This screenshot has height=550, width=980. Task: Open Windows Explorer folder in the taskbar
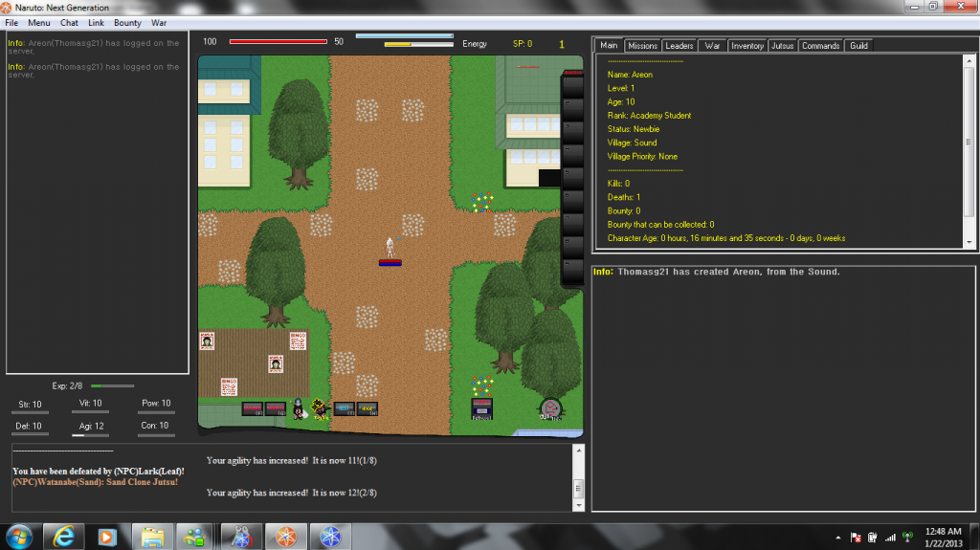[152, 537]
